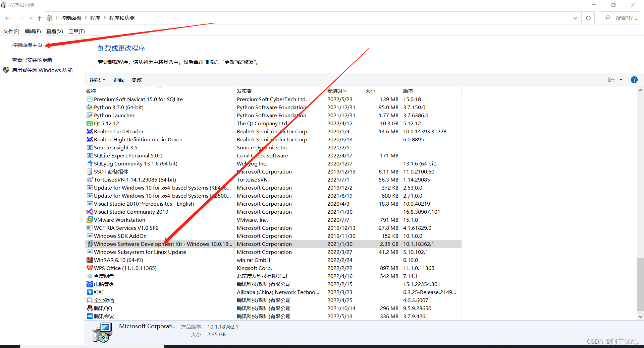The height and width of the screenshot is (348, 644).
Task: Click the 卸载 toolbar button
Action: pos(119,80)
